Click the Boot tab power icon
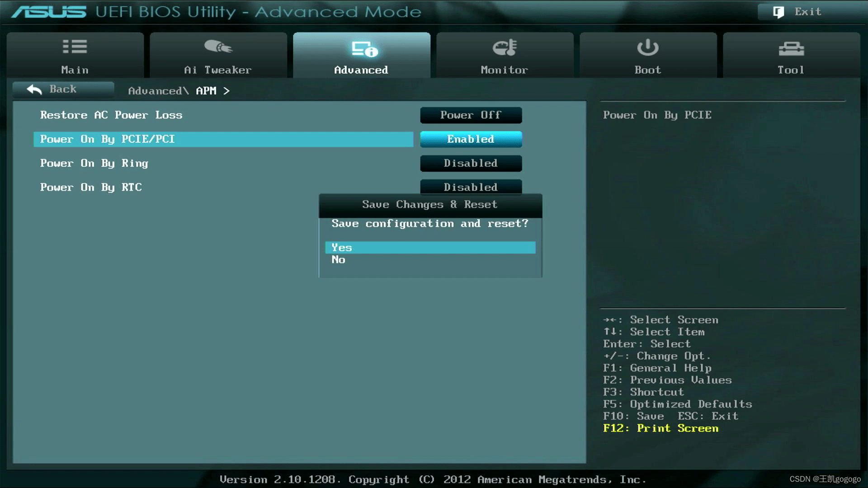Viewport: 868px width, 488px height. click(x=647, y=47)
